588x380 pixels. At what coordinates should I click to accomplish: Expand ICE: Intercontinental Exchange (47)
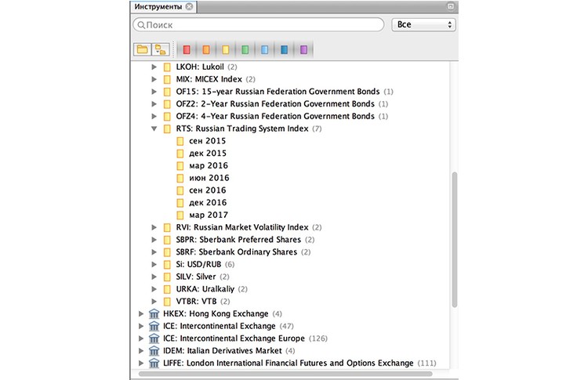coord(141,326)
